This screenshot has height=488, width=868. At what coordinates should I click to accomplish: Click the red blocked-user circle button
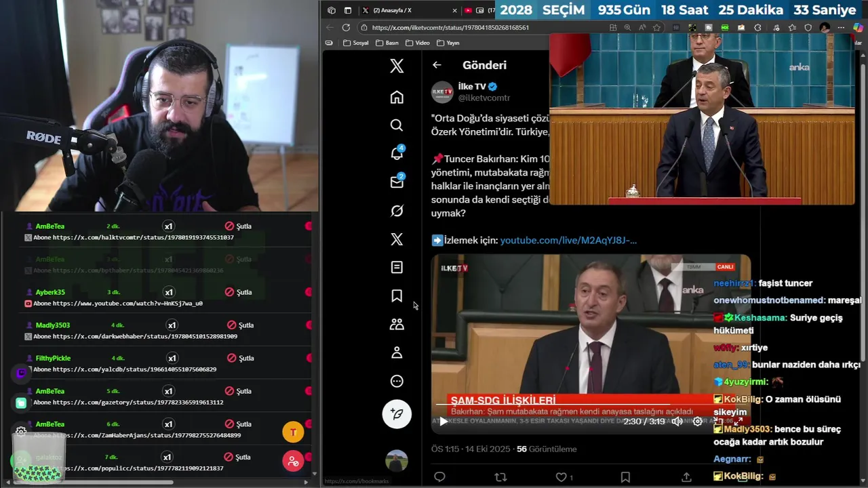click(293, 462)
